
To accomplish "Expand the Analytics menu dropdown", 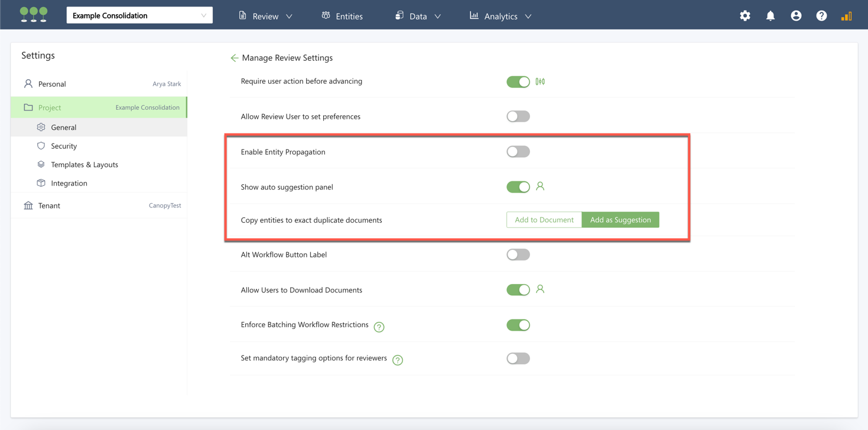I will click(x=500, y=16).
